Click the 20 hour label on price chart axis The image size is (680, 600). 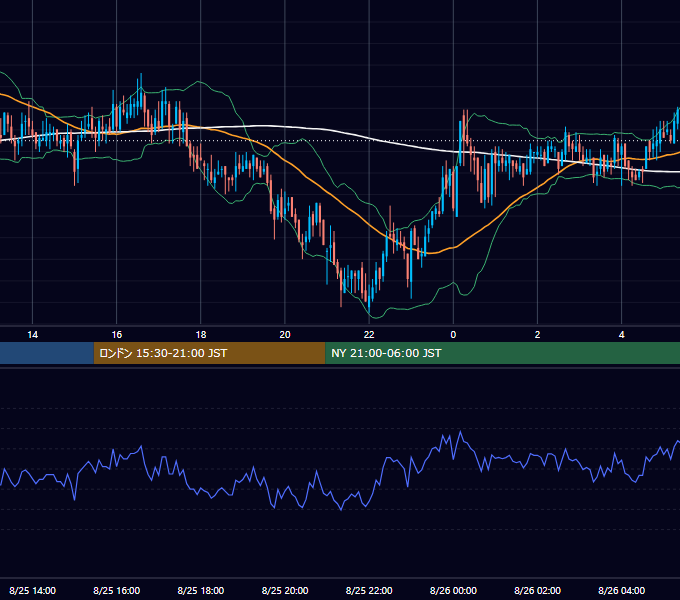click(285, 335)
